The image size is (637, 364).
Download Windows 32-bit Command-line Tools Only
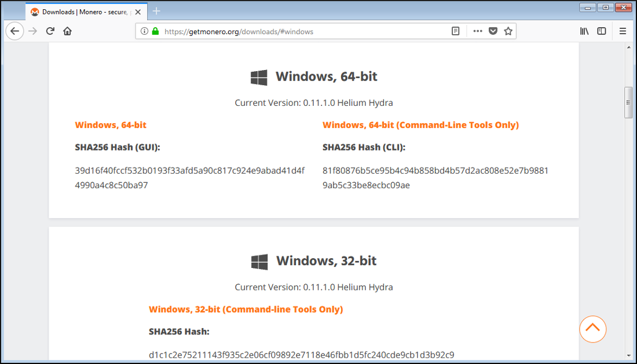(246, 309)
